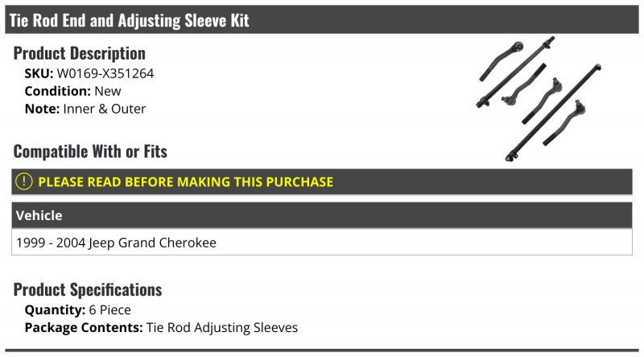Click the Quantity: 6 Piece line
The width and height of the screenshot is (644, 357).
coord(77,309)
